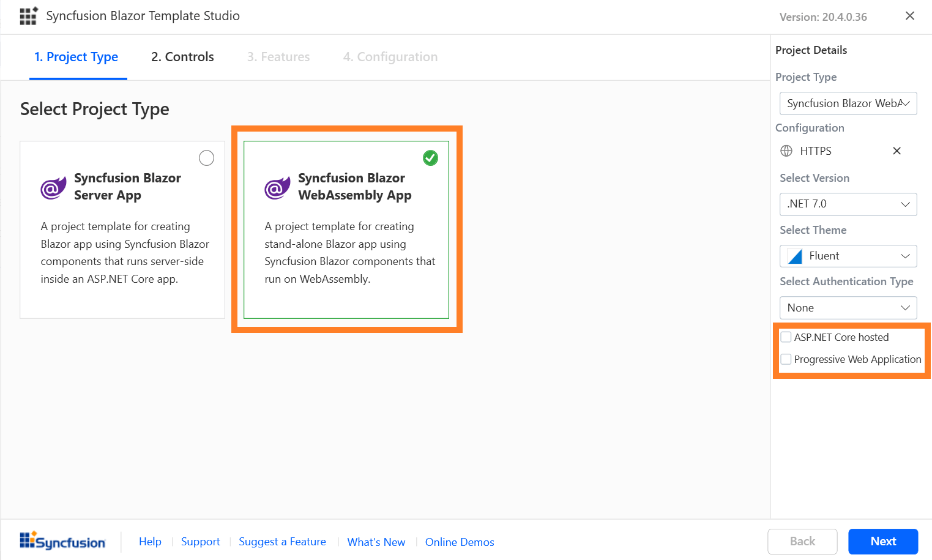The image size is (932, 560).
Task: Switch to the 1. Project Type tab
Action: pyautogui.click(x=76, y=57)
